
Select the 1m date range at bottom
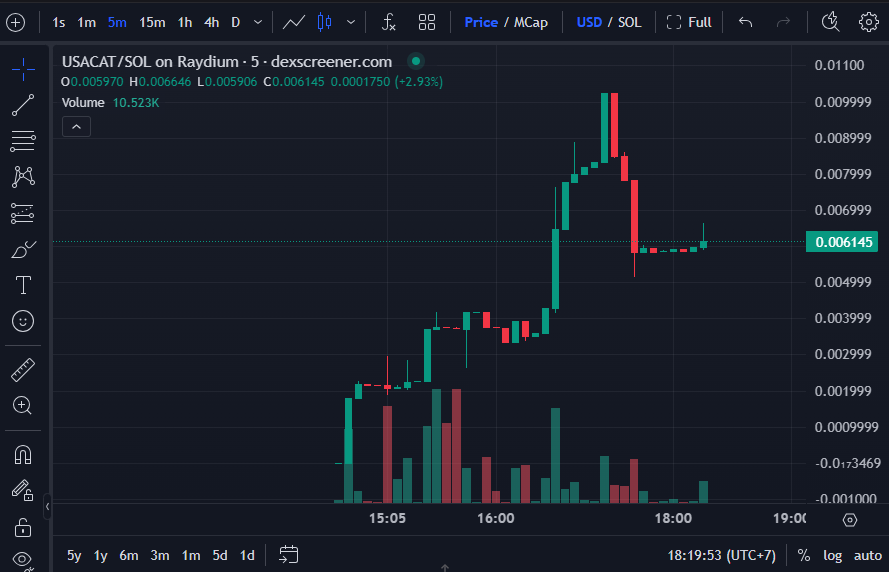click(x=191, y=556)
